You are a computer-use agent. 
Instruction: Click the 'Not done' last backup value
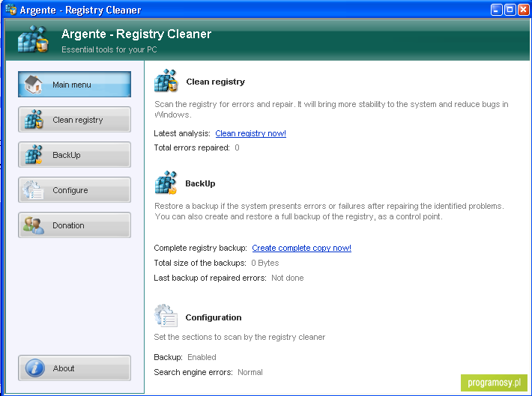point(288,278)
